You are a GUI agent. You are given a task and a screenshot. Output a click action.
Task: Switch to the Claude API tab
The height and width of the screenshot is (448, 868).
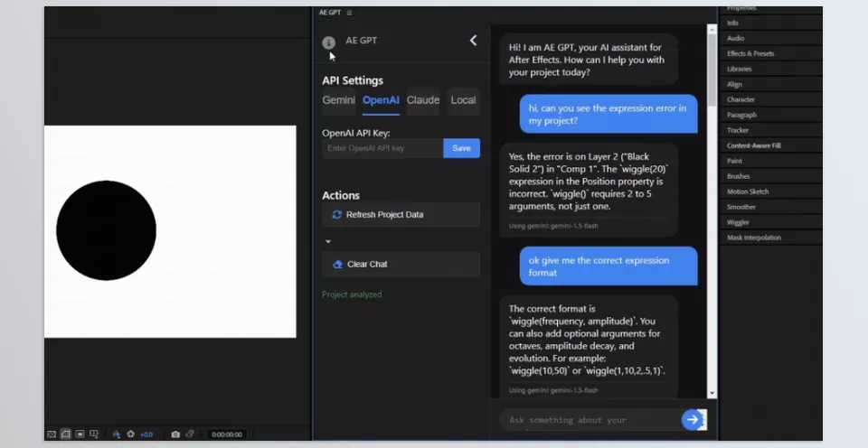coord(423,100)
